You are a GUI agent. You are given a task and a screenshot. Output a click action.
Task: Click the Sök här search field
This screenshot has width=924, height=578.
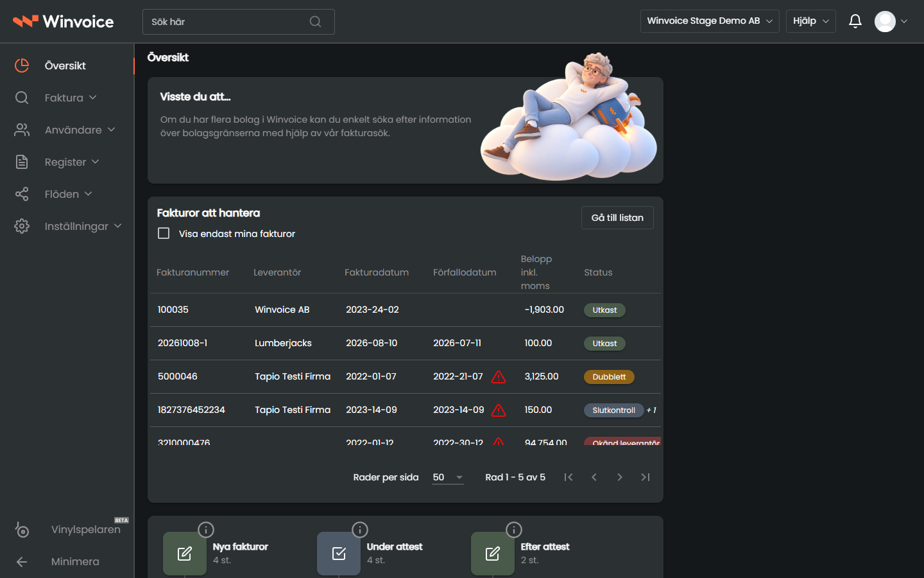[x=239, y=22]
